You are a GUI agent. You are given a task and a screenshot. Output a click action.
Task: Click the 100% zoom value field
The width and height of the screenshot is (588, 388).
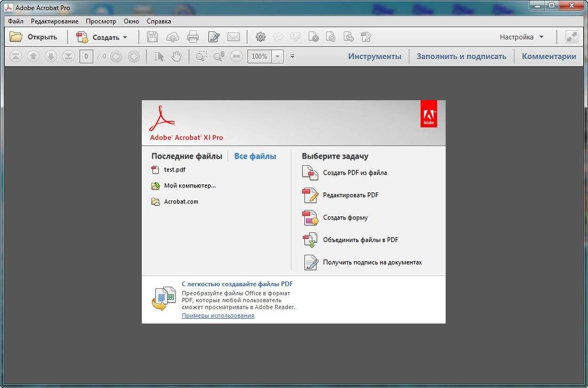click(260, 56)
